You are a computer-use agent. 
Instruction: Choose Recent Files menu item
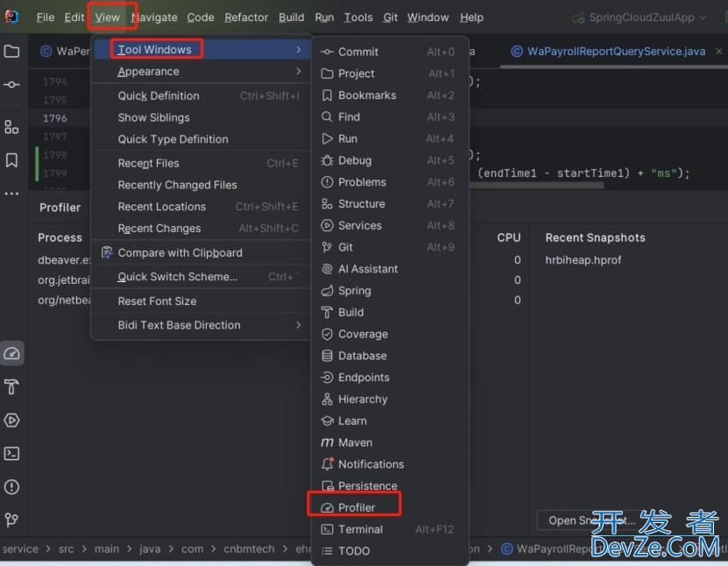coord(201,163)
